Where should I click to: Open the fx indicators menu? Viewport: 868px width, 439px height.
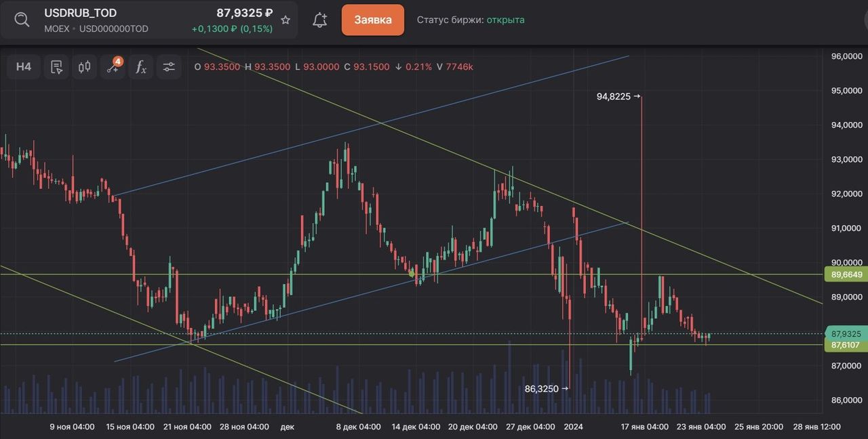pos(140,67)
